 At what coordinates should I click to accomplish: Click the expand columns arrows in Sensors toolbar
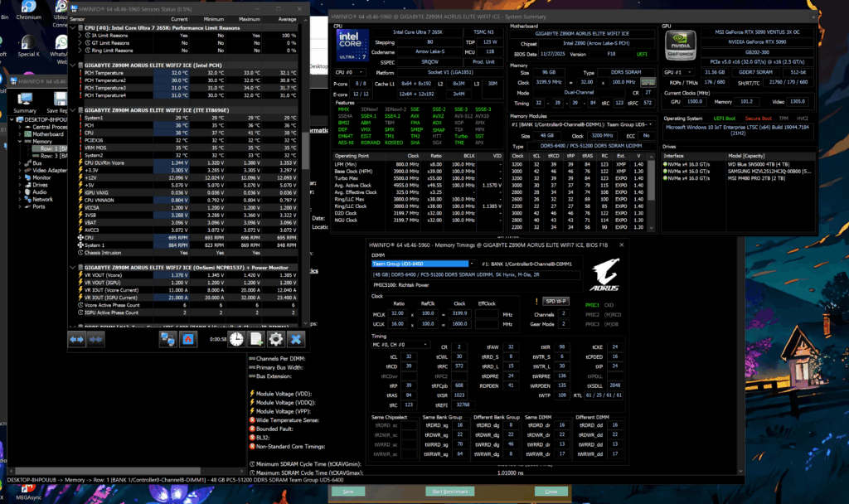click(76, 339)
